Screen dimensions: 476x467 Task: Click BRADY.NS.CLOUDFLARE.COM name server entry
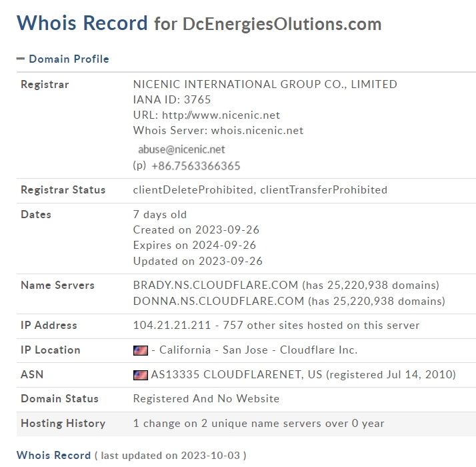(x=286, y=285)
